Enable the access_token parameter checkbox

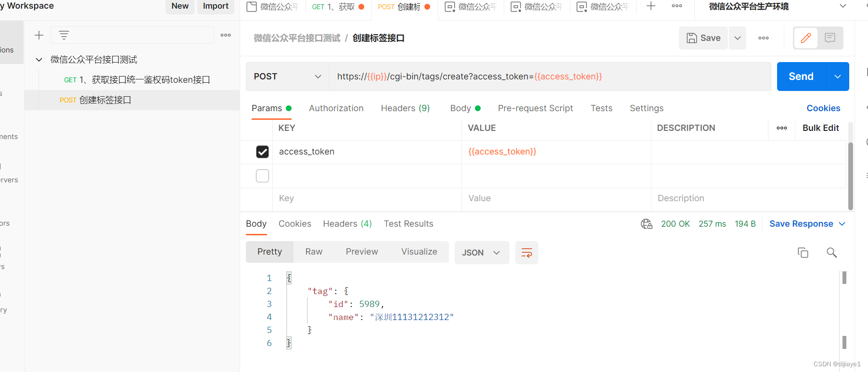(x=262, y=152)
